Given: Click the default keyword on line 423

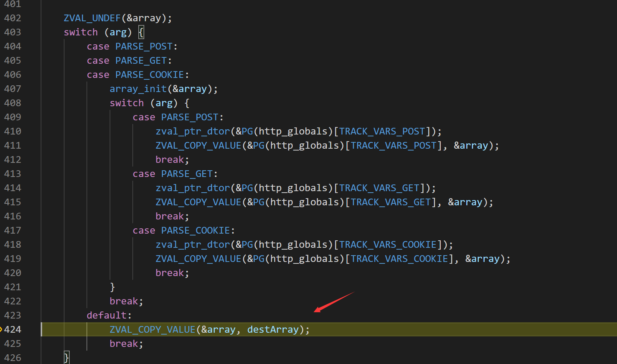Looking at the screenshot, I should click(x=107, y=315).
